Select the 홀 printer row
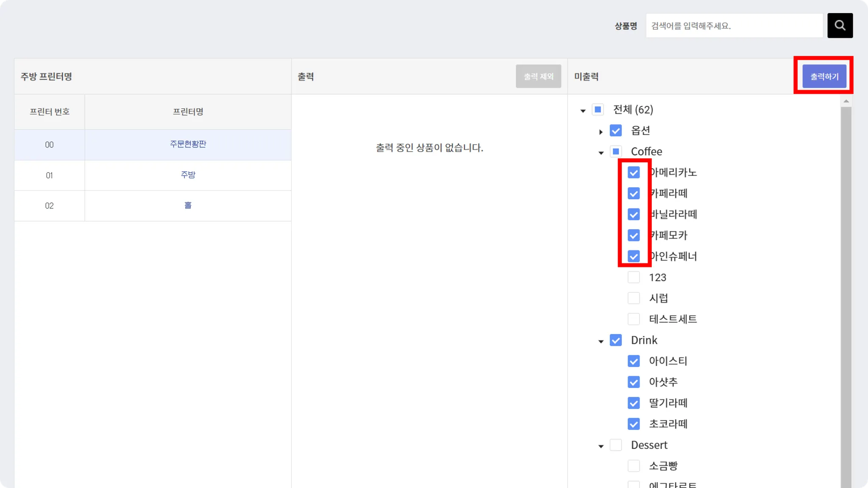 click(188, 205)
